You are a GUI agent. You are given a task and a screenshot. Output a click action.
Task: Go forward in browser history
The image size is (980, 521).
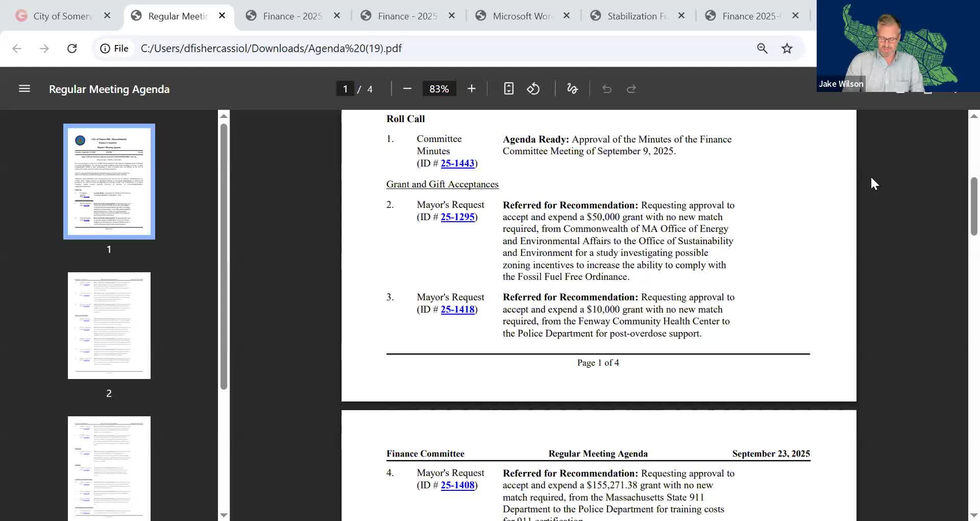tap(44, 49)
